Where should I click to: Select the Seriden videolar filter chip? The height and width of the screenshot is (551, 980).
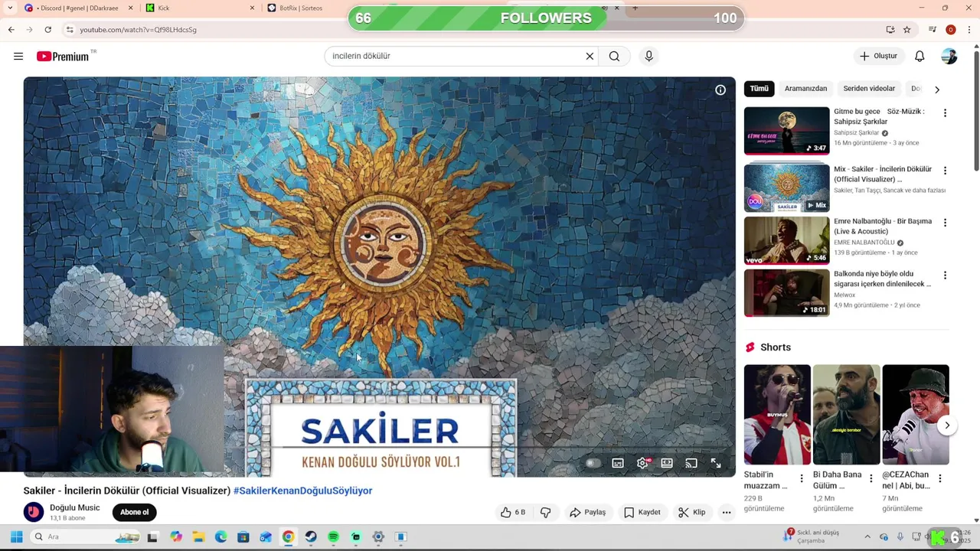[869, 89]
